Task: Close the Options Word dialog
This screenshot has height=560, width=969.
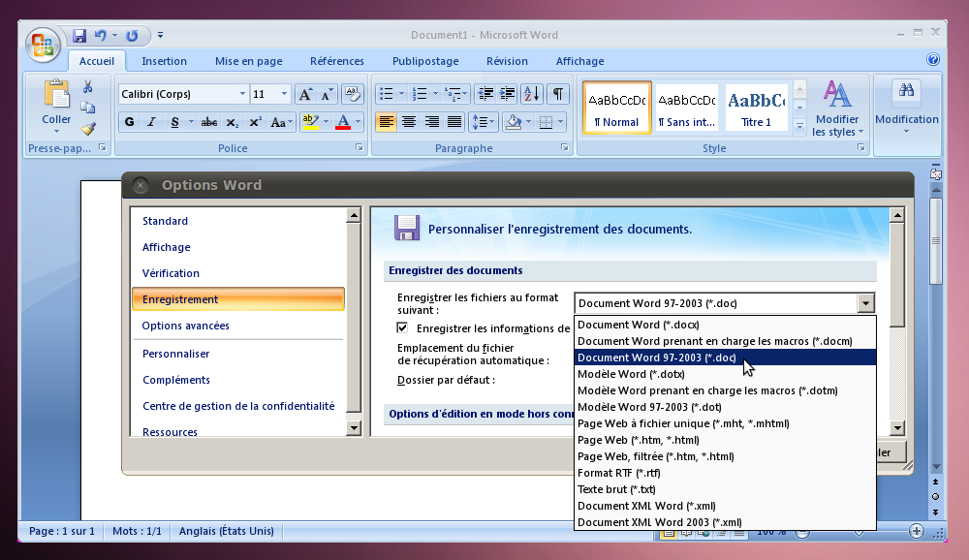Action: coord(141,185)
